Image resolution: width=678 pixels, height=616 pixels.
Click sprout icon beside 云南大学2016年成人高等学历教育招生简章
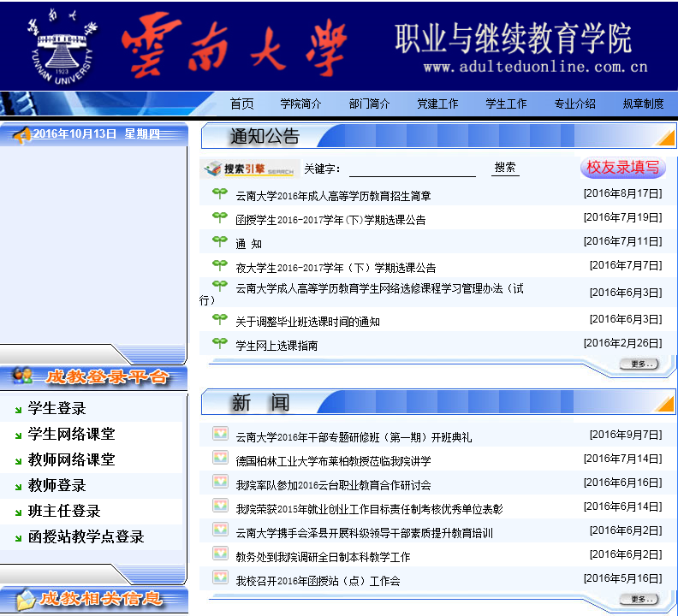(x=220, y=193)
